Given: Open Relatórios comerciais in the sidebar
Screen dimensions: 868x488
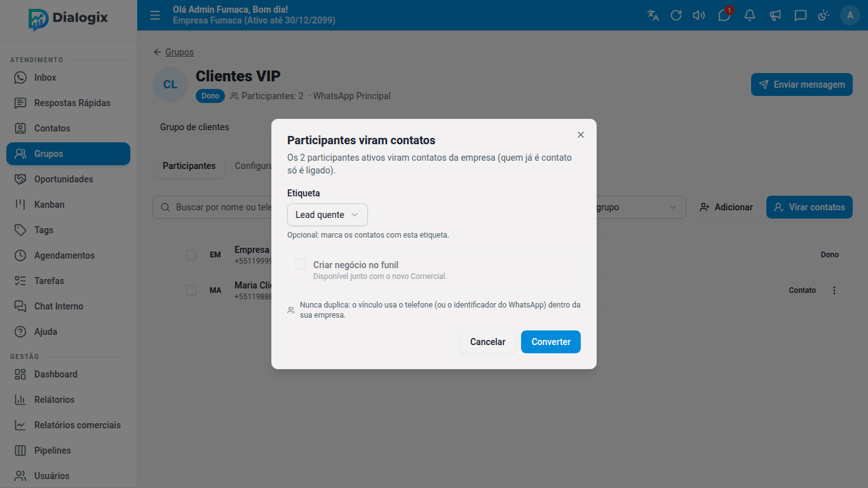Looking at the screenshot, I should [x=68, y=425].
